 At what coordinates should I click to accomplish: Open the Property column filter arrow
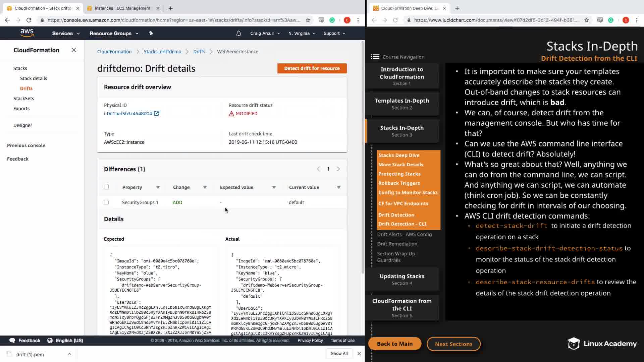pos(158,187)
